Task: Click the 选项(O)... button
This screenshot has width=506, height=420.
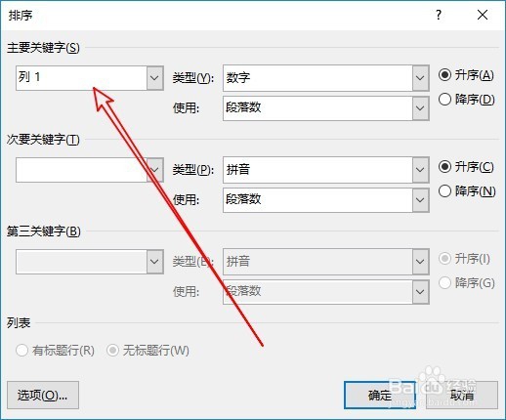Action: (43, 395)
